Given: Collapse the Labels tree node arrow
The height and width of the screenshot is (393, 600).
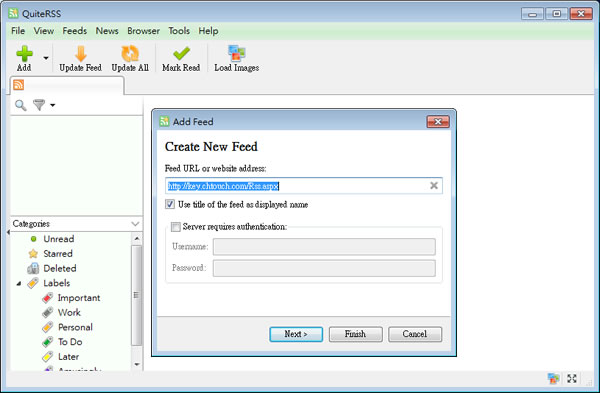Looking at the screenshot, I should click(19, 284).
